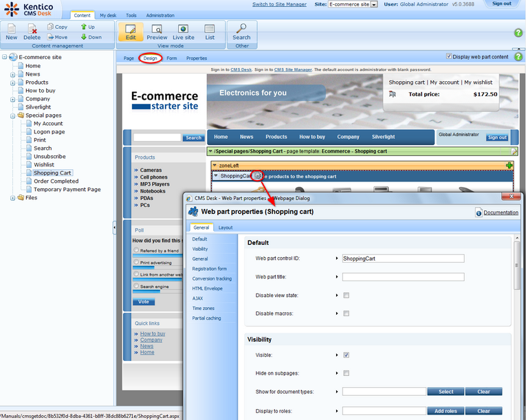Click the Delete document icon
The image size is (526, 420).
(32, 28)
